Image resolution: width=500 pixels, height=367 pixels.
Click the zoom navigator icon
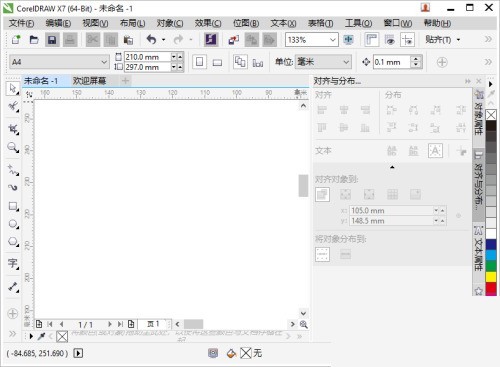pos(303,324)
